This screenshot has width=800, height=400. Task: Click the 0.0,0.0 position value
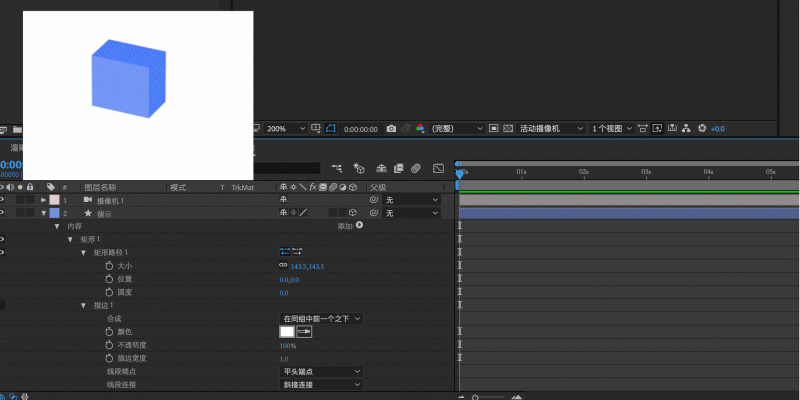(289, 280)
